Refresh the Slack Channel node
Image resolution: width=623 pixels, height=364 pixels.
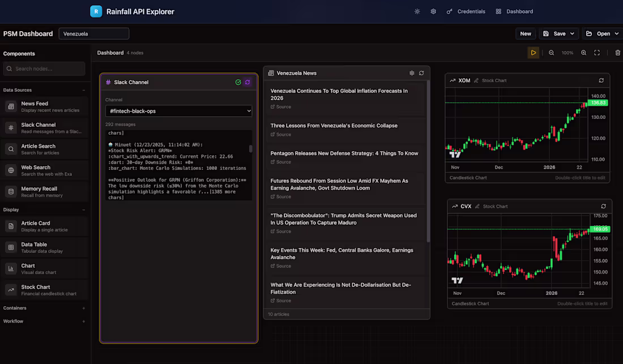[248, 82]
